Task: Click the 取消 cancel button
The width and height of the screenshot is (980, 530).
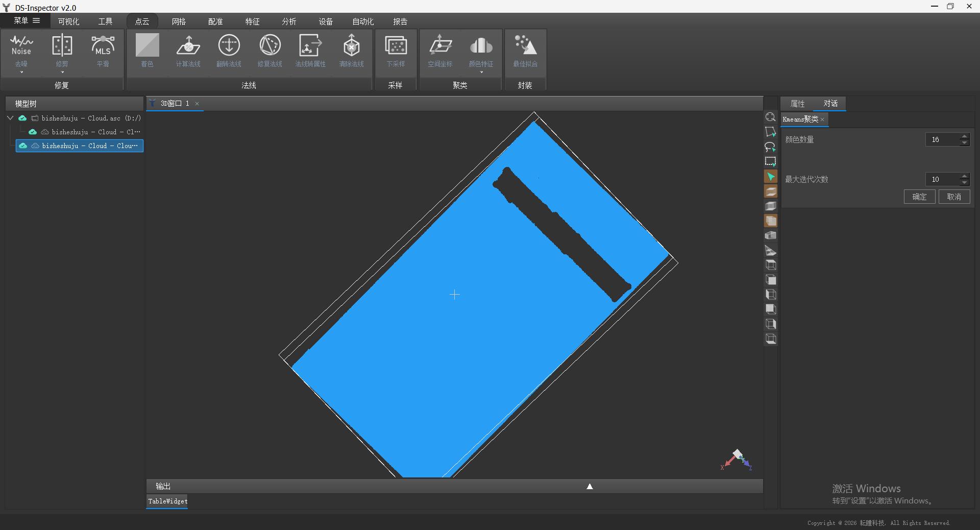Action: click(x=954, y=197)
